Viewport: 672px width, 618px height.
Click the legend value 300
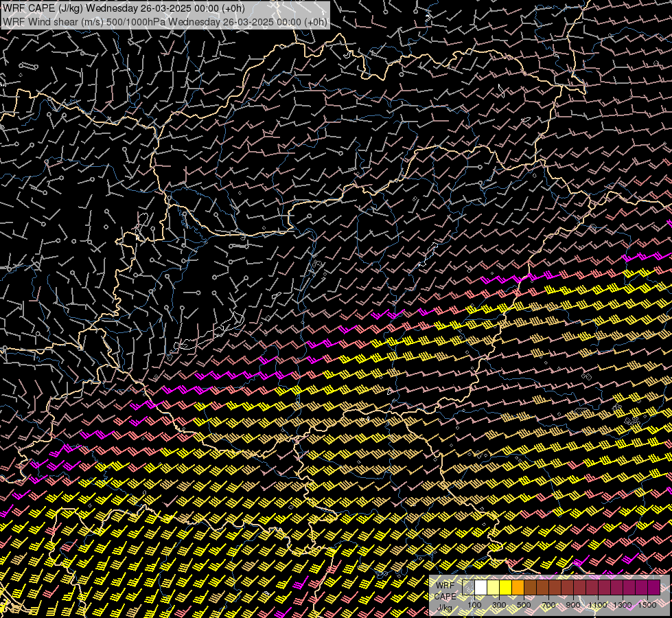499,605
